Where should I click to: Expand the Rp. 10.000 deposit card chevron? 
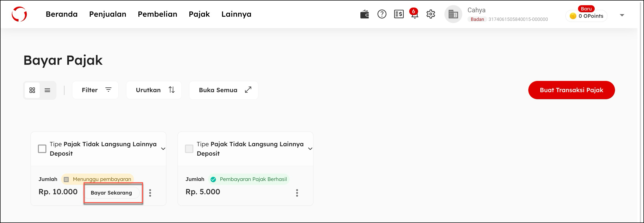click(x=163, y=149)
